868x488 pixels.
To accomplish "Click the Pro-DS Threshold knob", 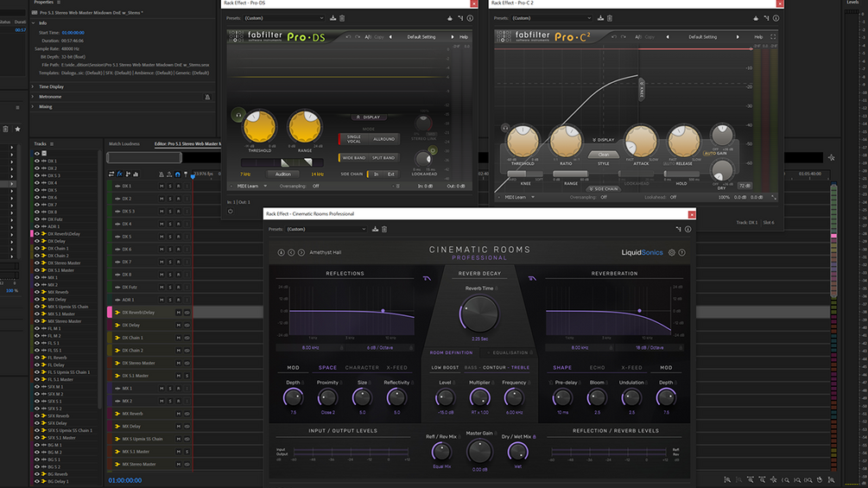I will [260, 127].
